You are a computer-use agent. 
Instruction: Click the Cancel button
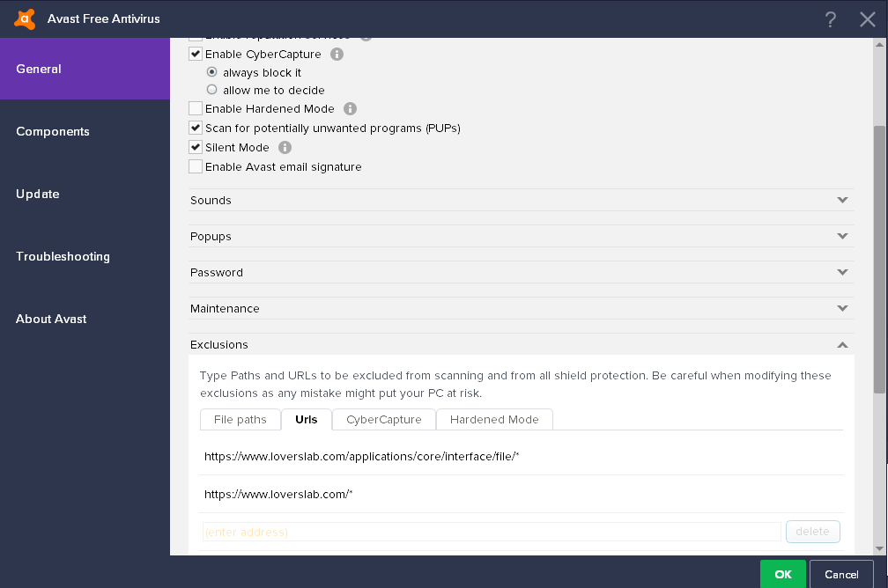click(x=841, y=575)
